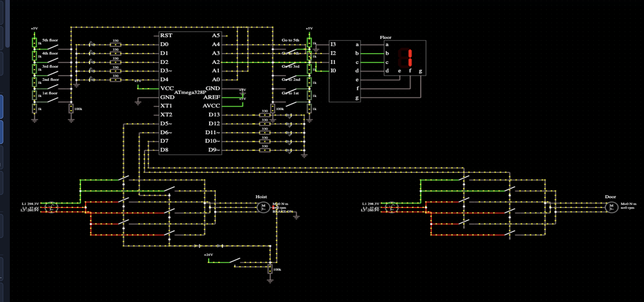Viewport: 644px width, 302px height.
Task: Click the Door label text
Action: point(610,197)
